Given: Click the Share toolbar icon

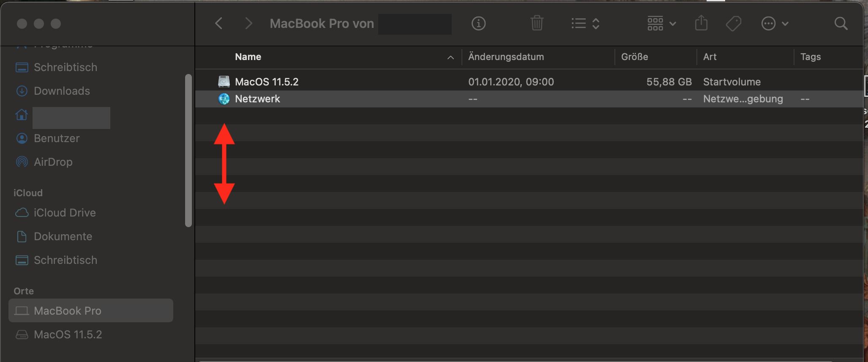Looking at the screenshot, I should (x=701, y=24).
